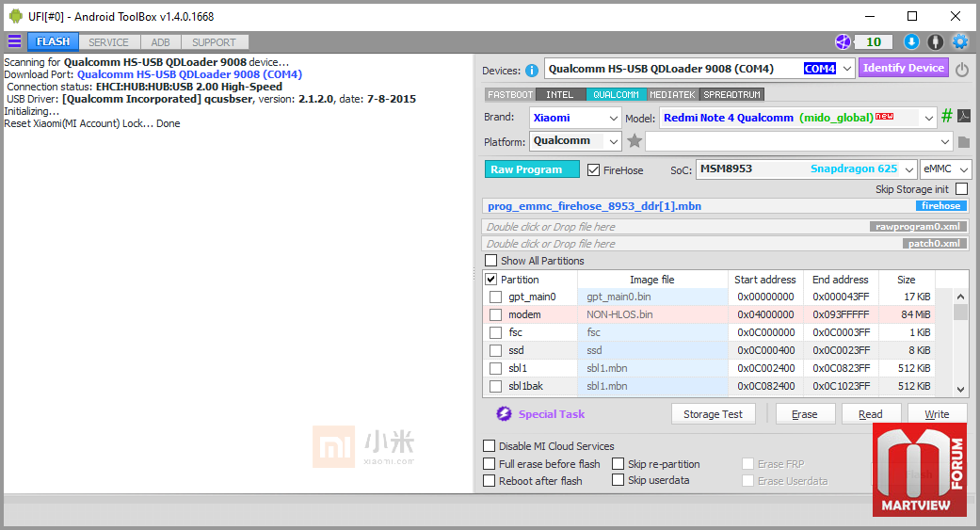Viewport: 980px width, 530px height.
Task: Check Show All Partitions
Action: 491,261
